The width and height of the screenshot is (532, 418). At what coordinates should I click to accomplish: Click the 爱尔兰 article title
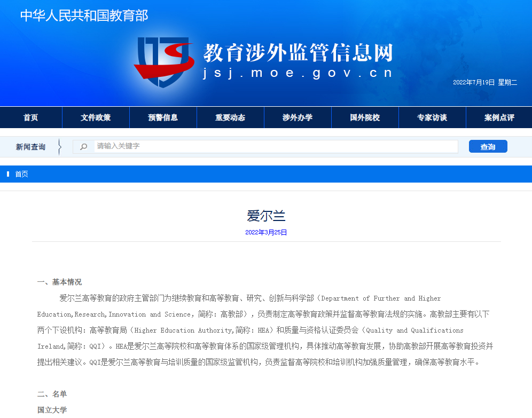pos(266,216)
